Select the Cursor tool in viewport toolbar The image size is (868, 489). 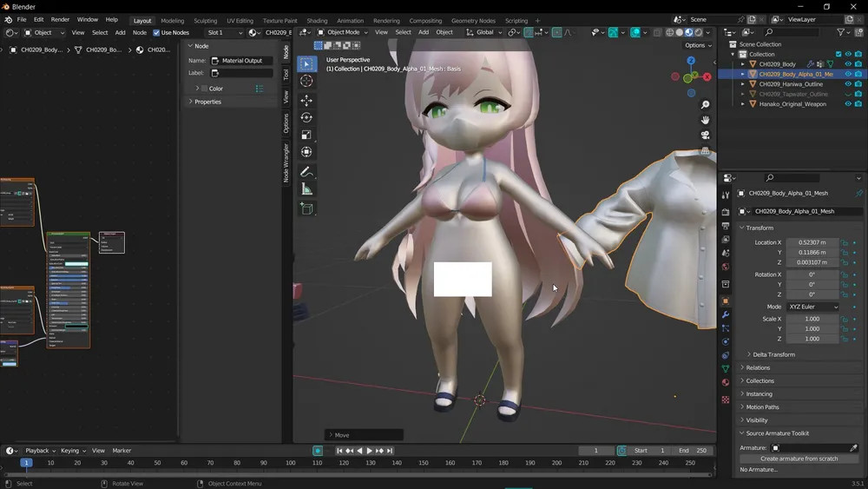[306, 81]
